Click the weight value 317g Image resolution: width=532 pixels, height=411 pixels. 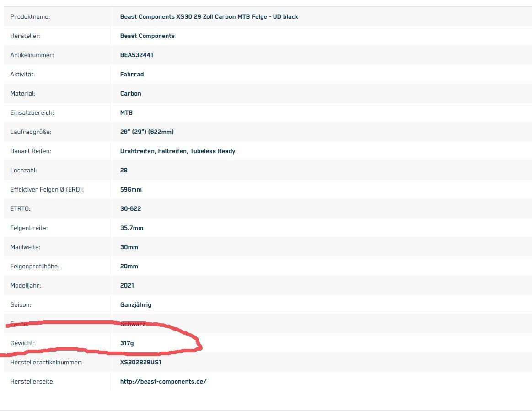coord(127,343)
